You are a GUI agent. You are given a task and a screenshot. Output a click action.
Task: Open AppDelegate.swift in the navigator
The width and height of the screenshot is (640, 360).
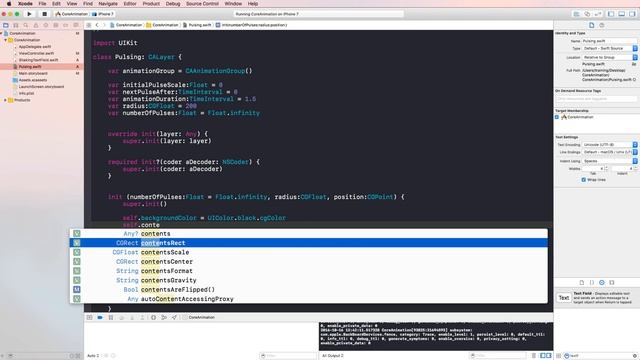(x=35, y=47)
